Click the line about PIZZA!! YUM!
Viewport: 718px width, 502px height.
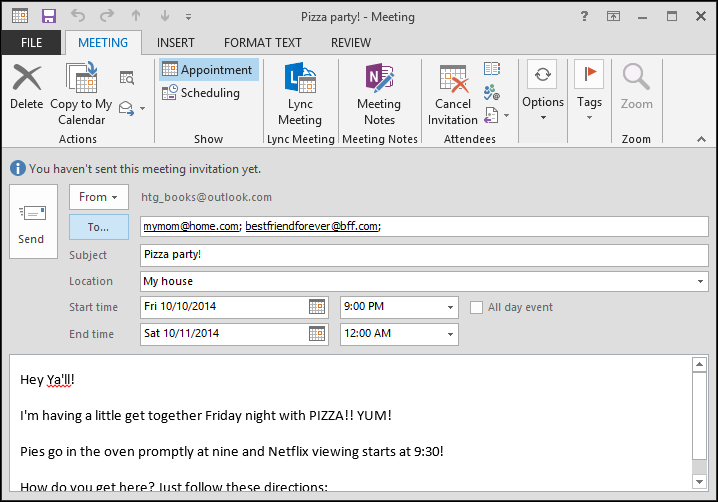pyautogui.click(x=206, y=416)
